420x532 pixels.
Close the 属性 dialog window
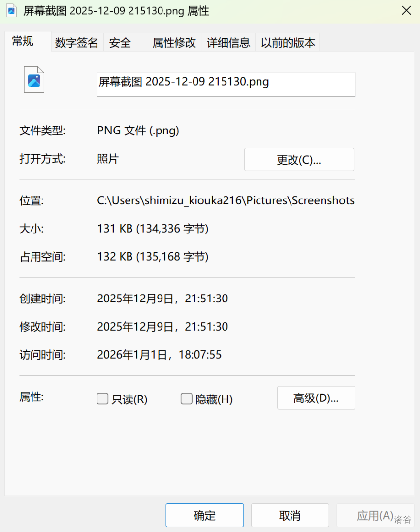click(x=406, y=11)
